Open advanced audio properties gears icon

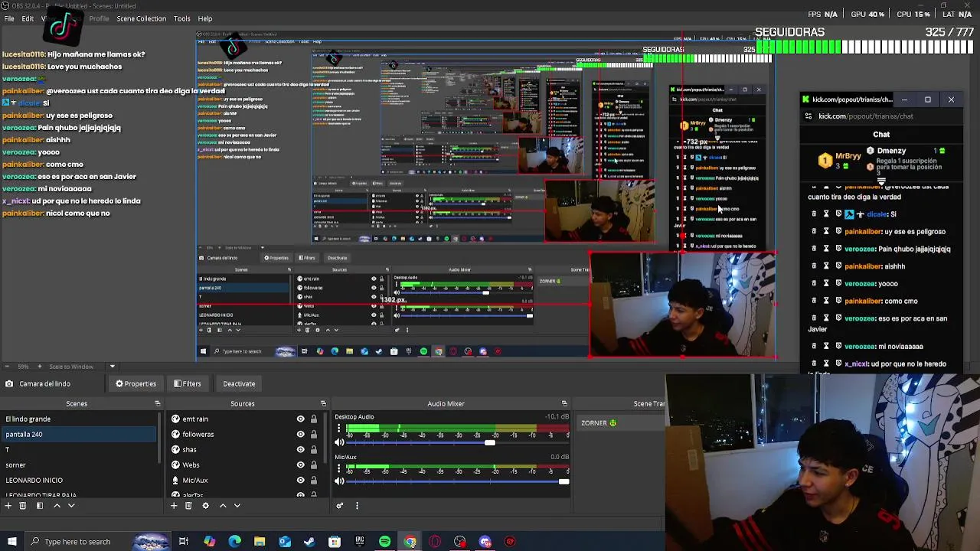340,506
